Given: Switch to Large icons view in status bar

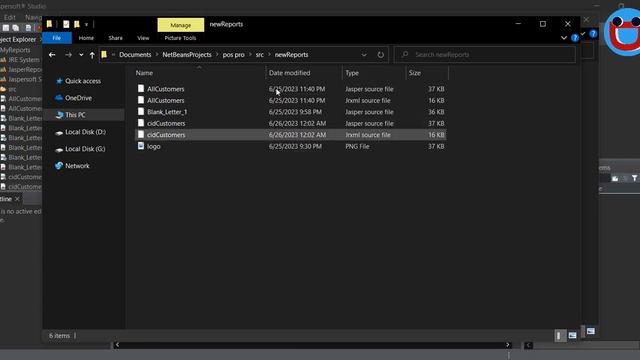Looking at the screenshot, I should click(x=572, y=336).
